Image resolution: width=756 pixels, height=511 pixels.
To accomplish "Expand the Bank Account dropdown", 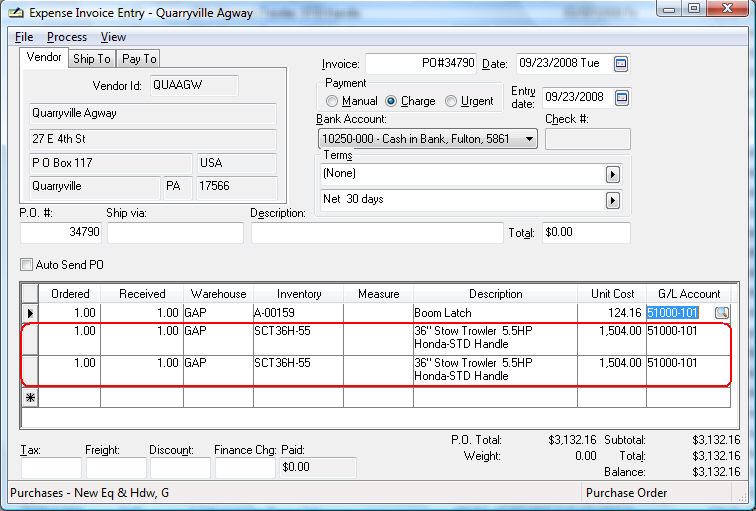I will [x=529, y=139].
